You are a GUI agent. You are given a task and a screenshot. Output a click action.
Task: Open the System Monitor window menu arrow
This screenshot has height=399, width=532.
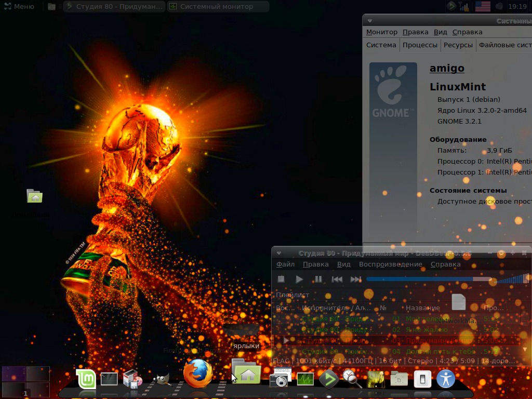(x=370, y=21)
